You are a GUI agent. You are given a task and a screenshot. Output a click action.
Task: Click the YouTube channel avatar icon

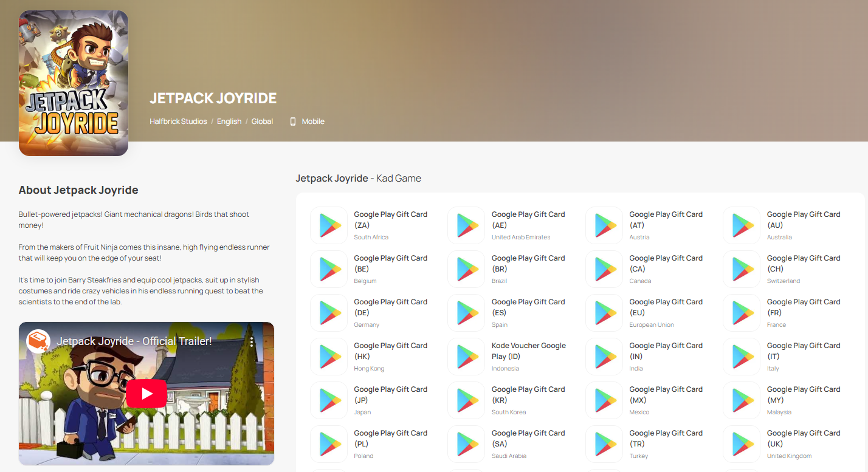38,341
